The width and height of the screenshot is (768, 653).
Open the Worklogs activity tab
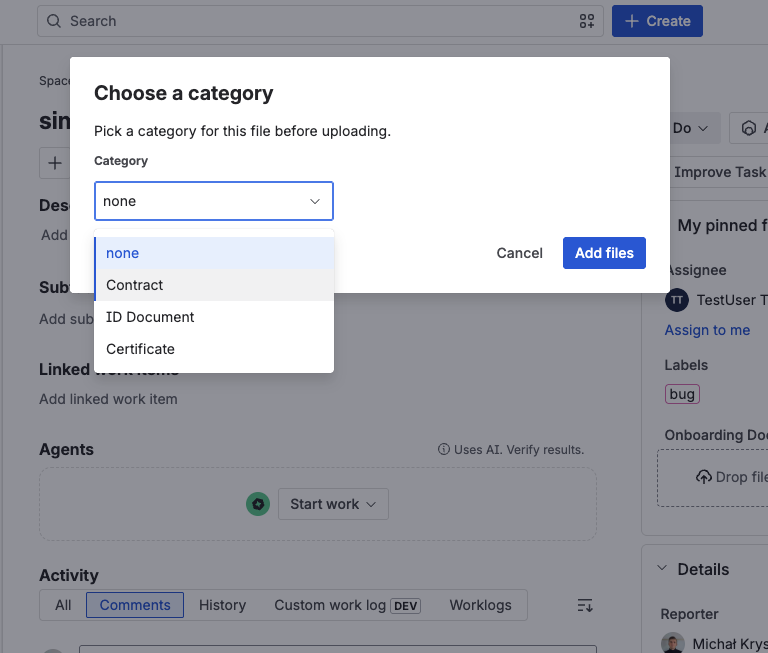point(480,605)
